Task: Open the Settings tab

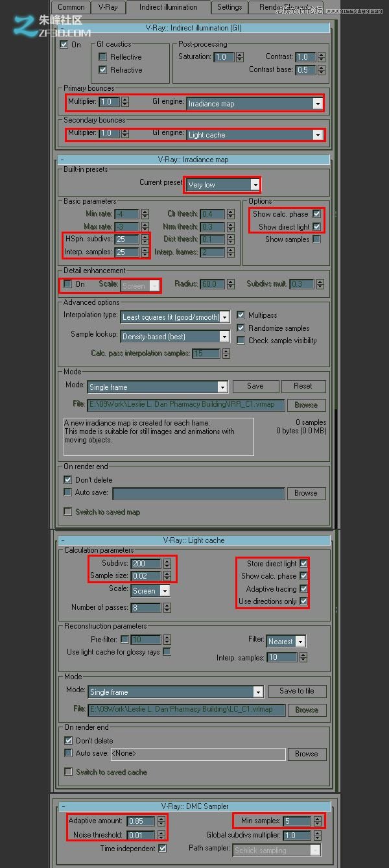Action: [230, 7]
